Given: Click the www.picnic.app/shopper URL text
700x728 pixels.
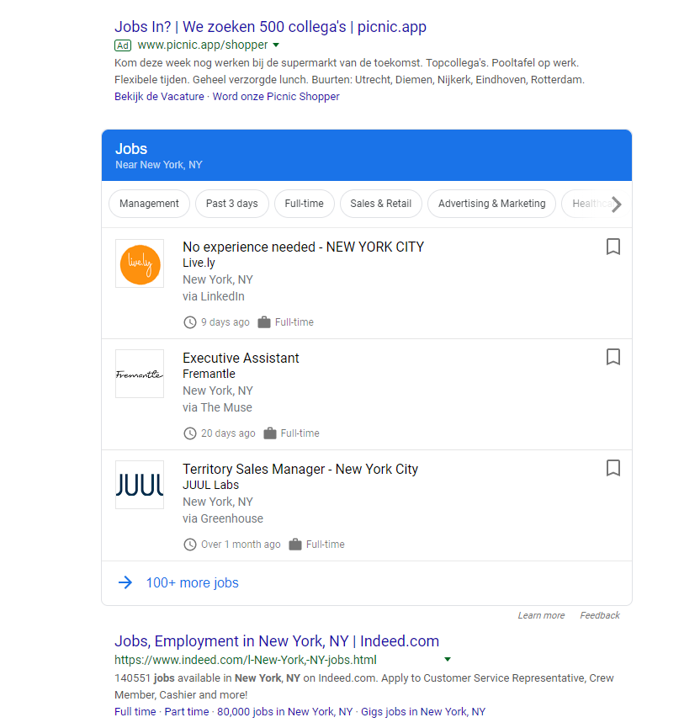Looking at the screenshot, I should coord(203,45).
